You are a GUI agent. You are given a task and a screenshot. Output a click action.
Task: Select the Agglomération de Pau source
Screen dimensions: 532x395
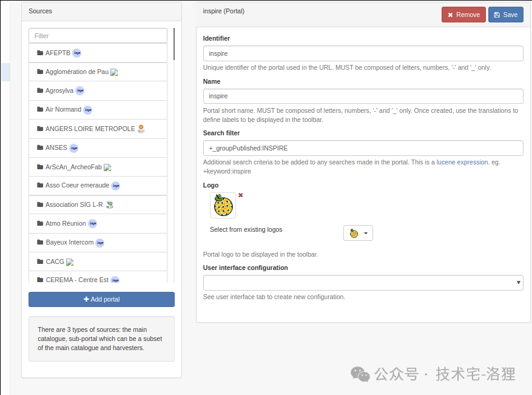point(98,72)
